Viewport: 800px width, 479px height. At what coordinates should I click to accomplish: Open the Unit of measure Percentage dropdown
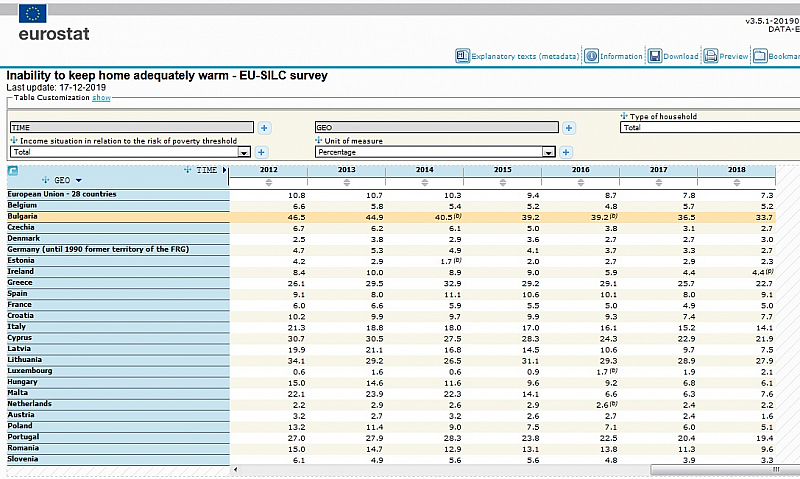pyautogui.click(x=548, y=152)
